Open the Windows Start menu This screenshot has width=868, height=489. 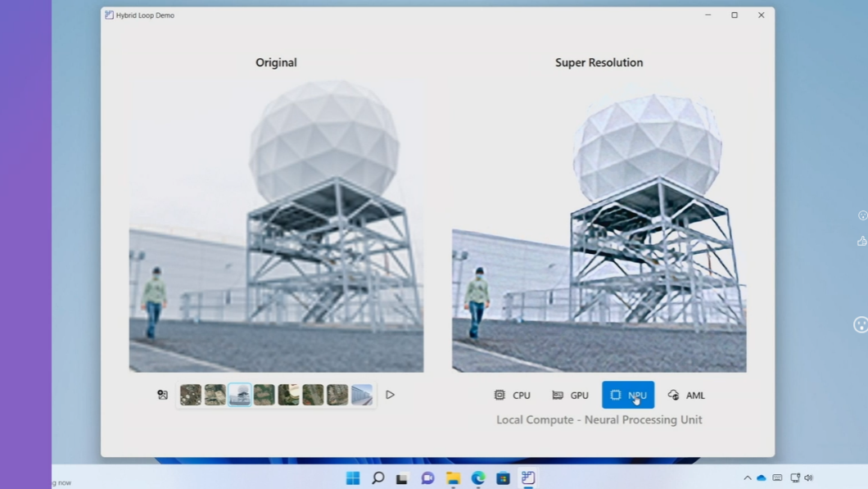(x=353, y=478)
